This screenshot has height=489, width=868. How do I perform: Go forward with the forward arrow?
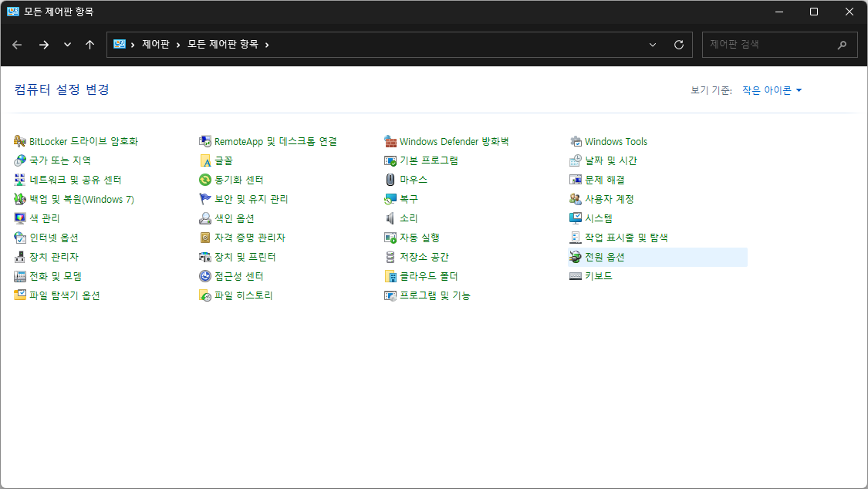(x=44, y=45)
